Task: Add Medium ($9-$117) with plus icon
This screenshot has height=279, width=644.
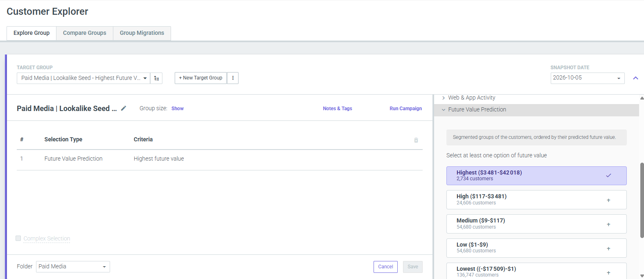Action: coord(608,225)
